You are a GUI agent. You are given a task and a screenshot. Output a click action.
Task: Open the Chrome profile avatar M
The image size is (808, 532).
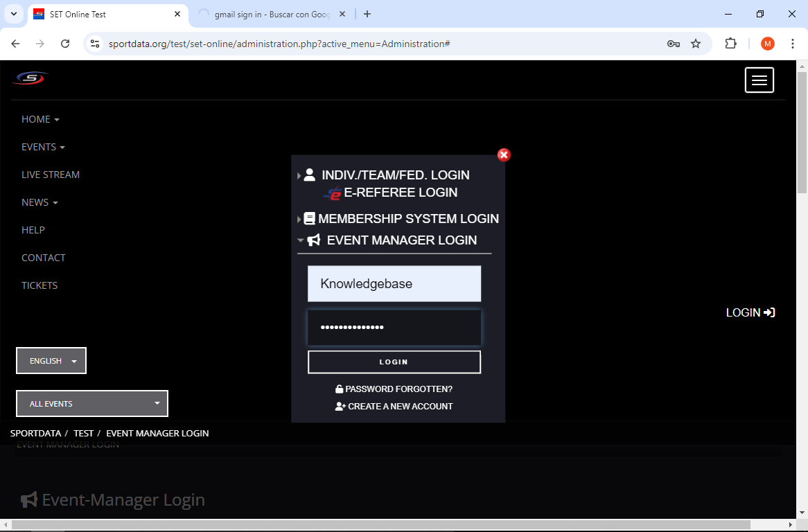[767, 44]
